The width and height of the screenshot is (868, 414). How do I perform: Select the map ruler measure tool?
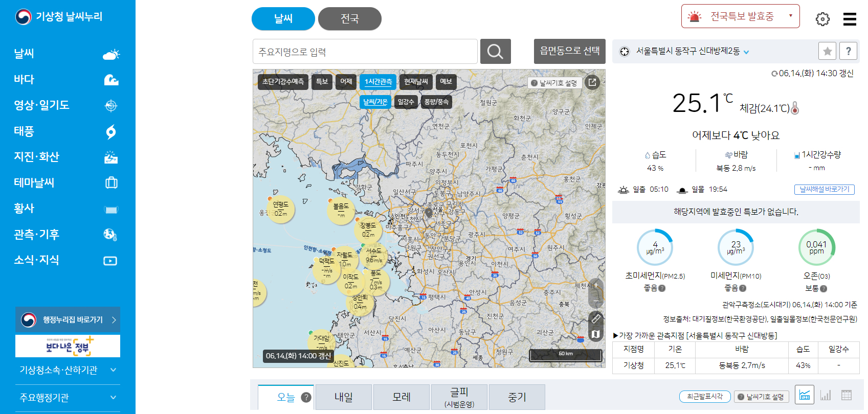[x=595, y=318]
